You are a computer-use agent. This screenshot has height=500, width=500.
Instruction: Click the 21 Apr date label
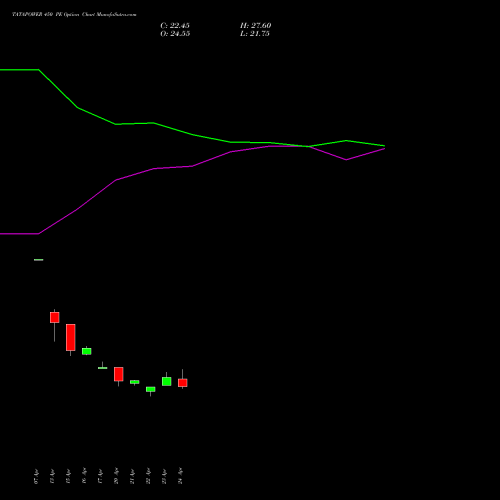132,476
